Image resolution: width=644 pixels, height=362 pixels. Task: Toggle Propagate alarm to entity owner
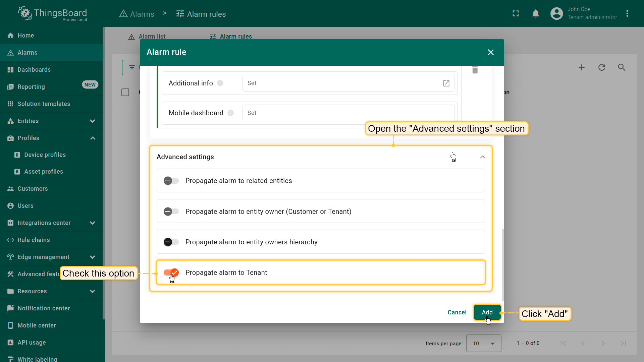coord(171,212)
